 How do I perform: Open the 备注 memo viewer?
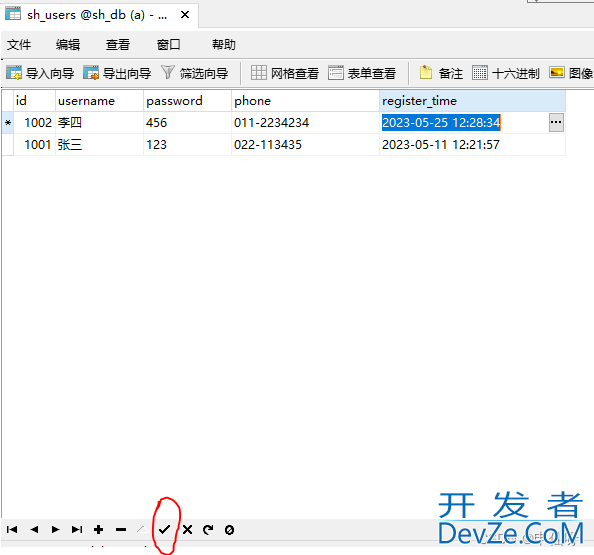(441, 73)
